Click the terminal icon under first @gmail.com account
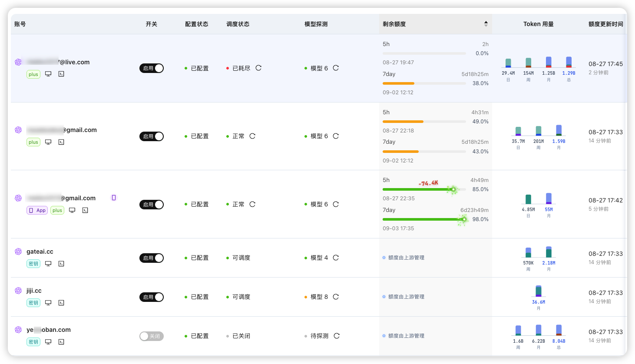Viewport: 635px width, 364px height. pyautogui.click(x=61, y=142)
